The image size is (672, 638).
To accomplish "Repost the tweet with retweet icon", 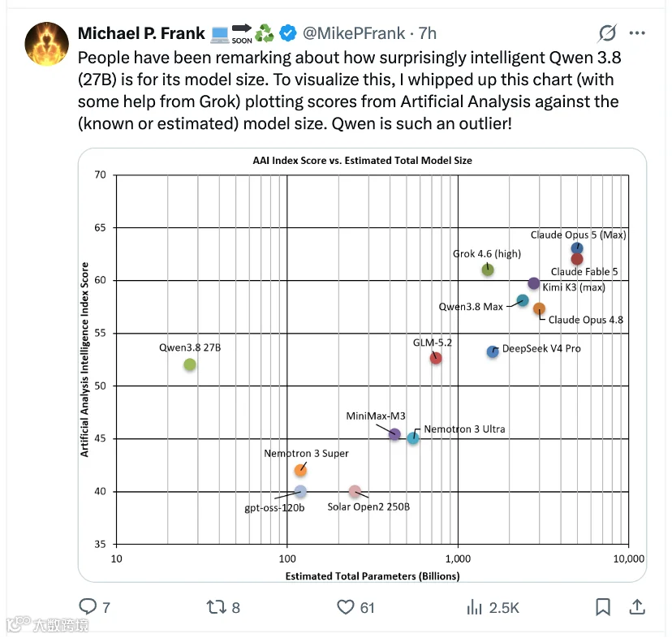I will click(x=216, y=607).
